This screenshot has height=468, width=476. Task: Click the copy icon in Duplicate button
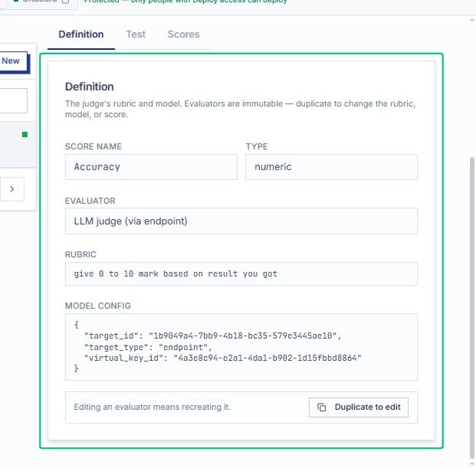click(x=321, y=407)
